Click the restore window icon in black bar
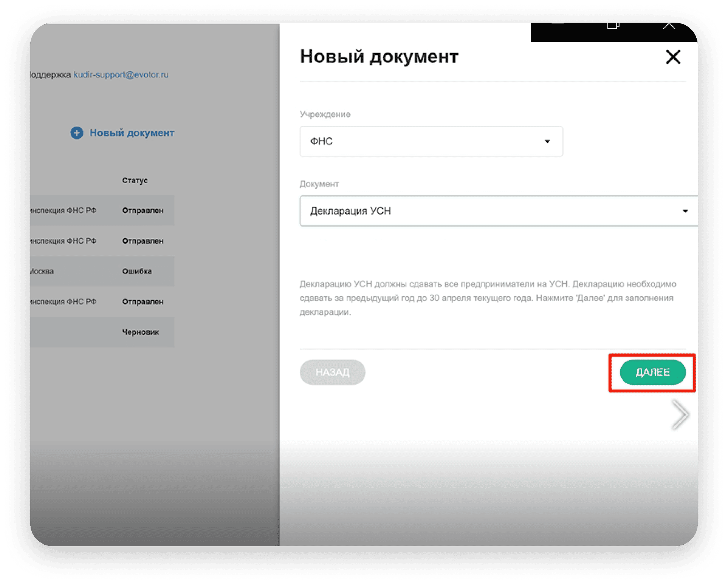 613,26
